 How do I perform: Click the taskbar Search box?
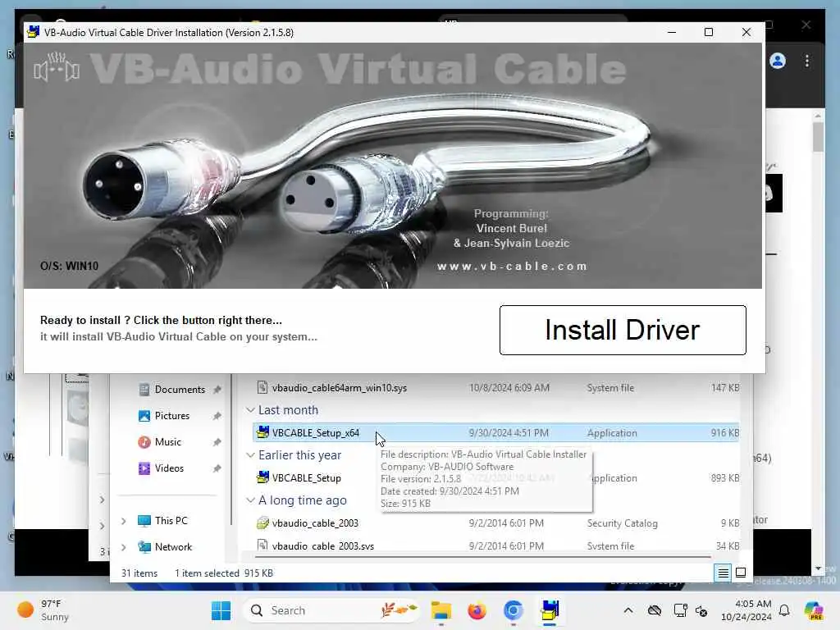[x=331, y=610]
